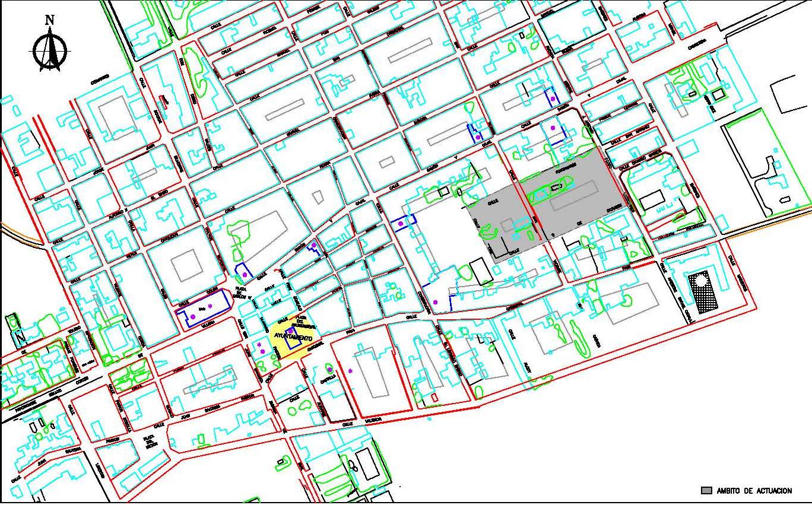Select the magenta dot inside the Ayuntamiento outline
The image size is (812, 505).
point(289,331)
